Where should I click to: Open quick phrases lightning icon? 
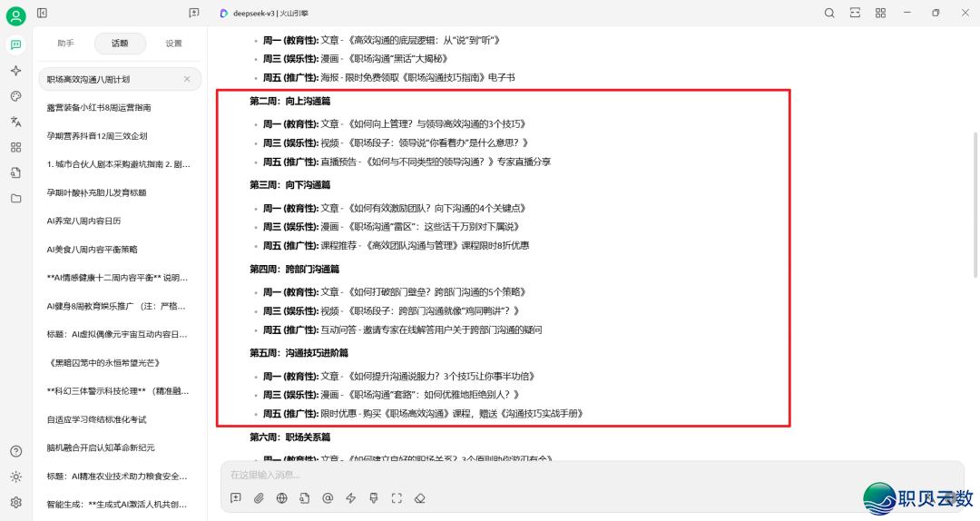click(350, 498)
